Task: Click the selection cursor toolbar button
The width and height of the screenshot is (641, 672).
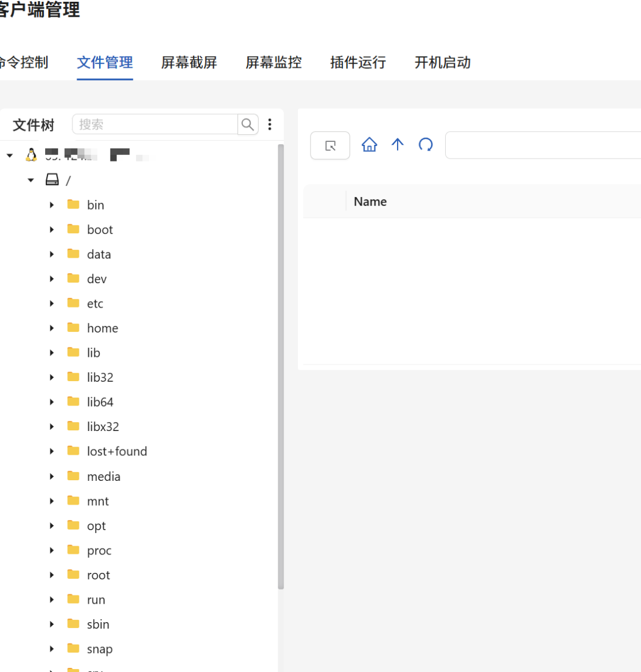Action: coord(330,145)
